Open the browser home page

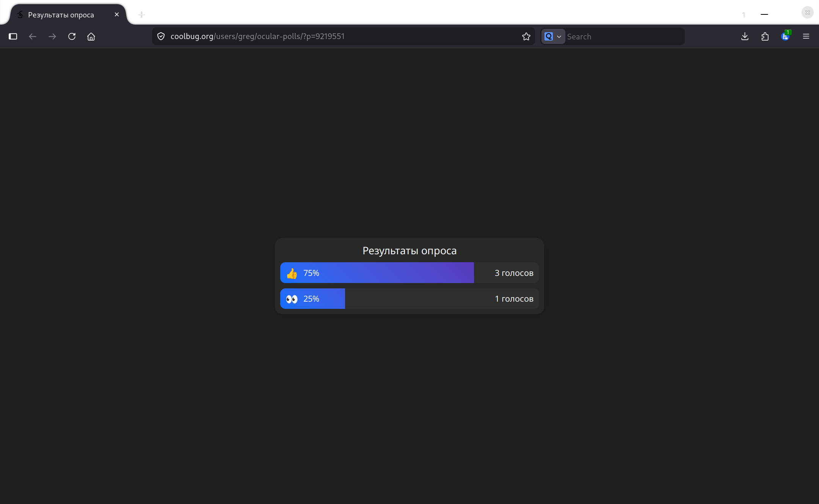tap(91, 36)
